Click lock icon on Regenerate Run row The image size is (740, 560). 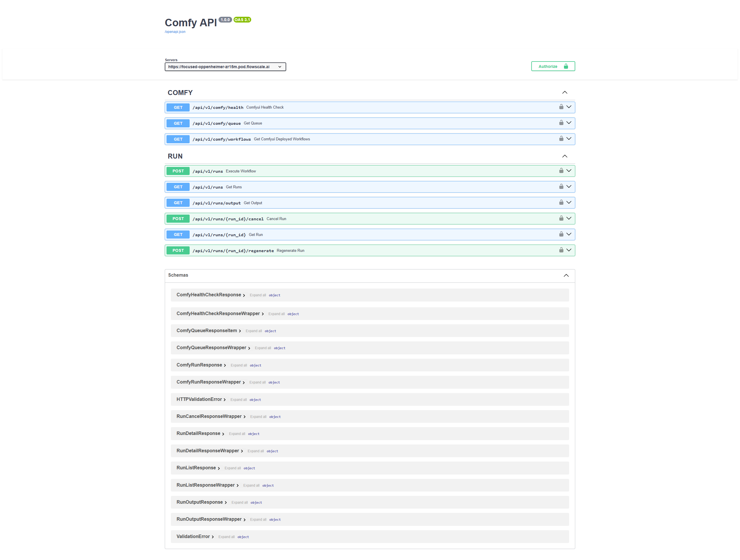(561, 250)
